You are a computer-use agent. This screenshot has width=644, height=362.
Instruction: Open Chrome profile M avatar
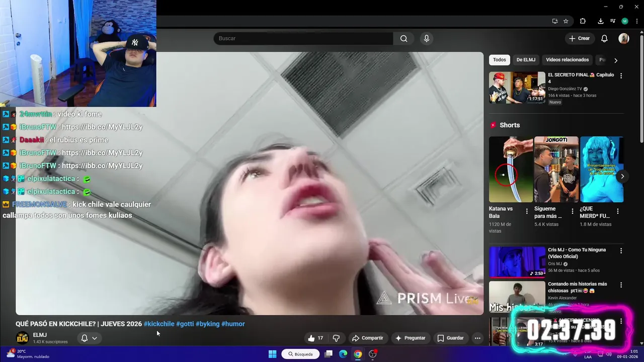pyautogui.click(x=625, y=21)
